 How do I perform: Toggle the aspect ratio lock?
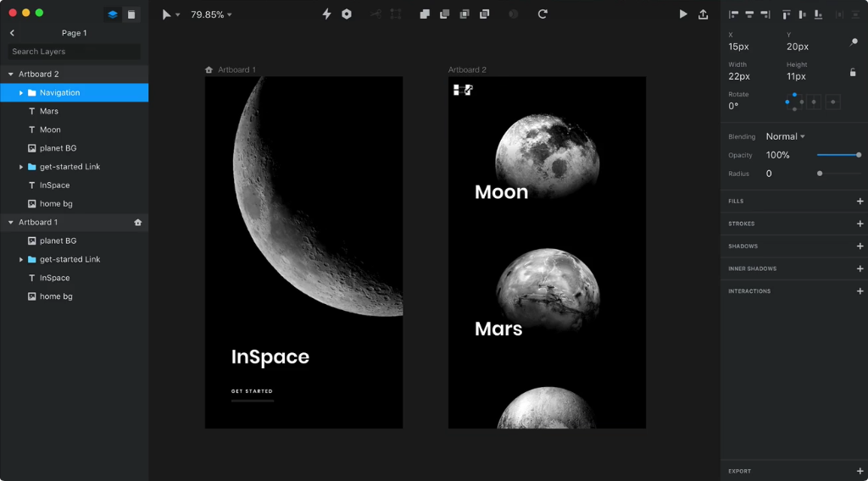click(853, 73)
